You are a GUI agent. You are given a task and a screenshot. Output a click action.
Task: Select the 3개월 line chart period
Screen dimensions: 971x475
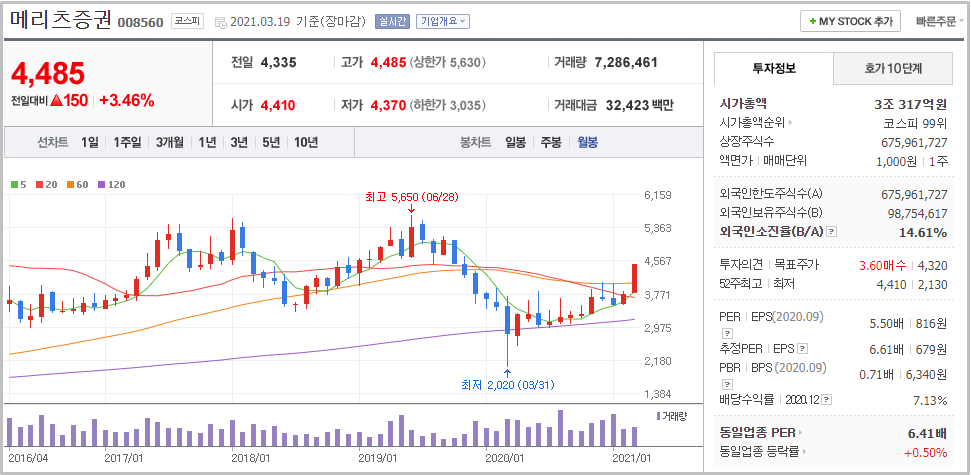click(x=169, y=142)
